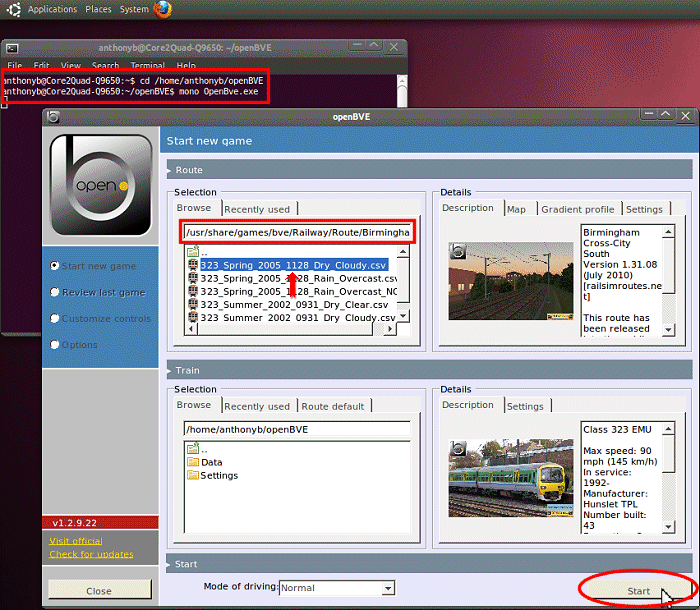
Task: Select Start new game radio button
Action: (54, 266)
